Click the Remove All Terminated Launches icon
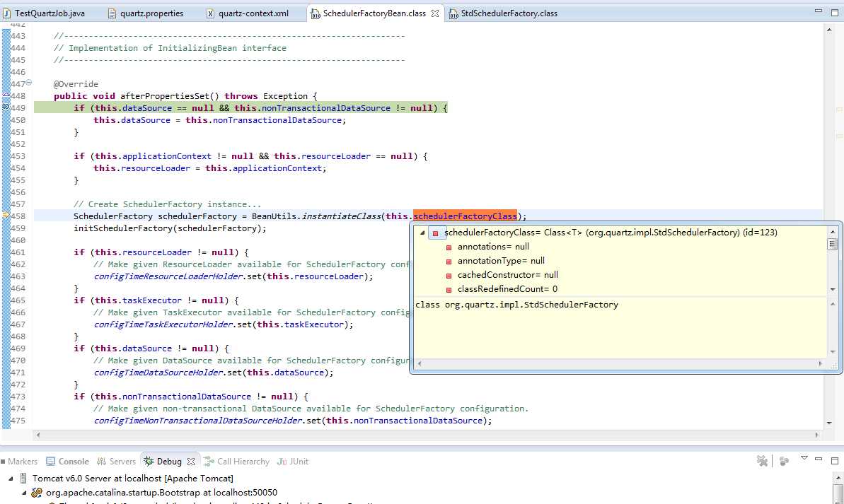Viewport: 844px width, 504px height. 762,461
